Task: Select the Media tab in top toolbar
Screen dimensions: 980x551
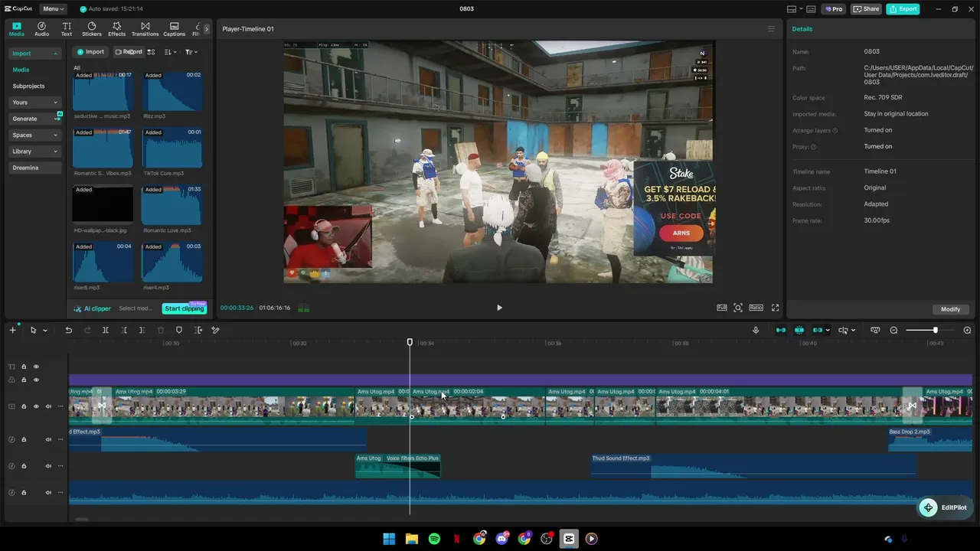Action: coord(16,29)
